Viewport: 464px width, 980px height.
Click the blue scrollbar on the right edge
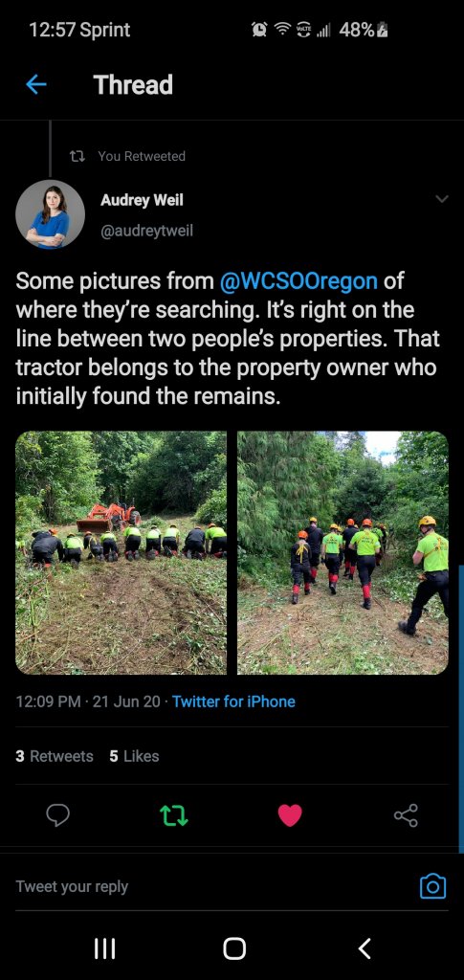[x=461, y=709]
